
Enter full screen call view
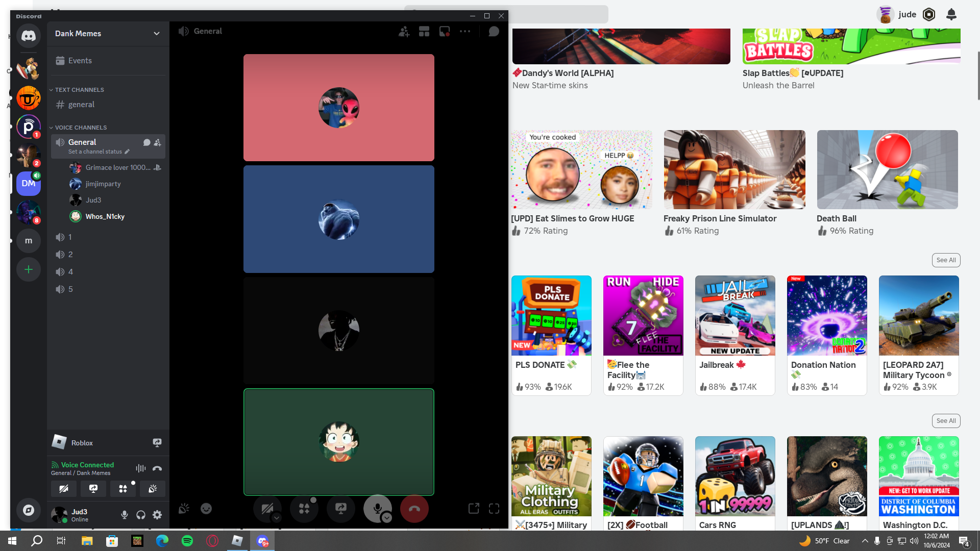click(494, 509)
